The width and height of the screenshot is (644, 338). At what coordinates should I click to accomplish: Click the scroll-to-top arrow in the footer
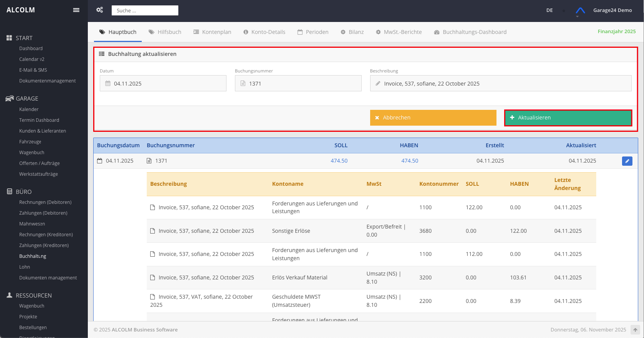(635, 330)
